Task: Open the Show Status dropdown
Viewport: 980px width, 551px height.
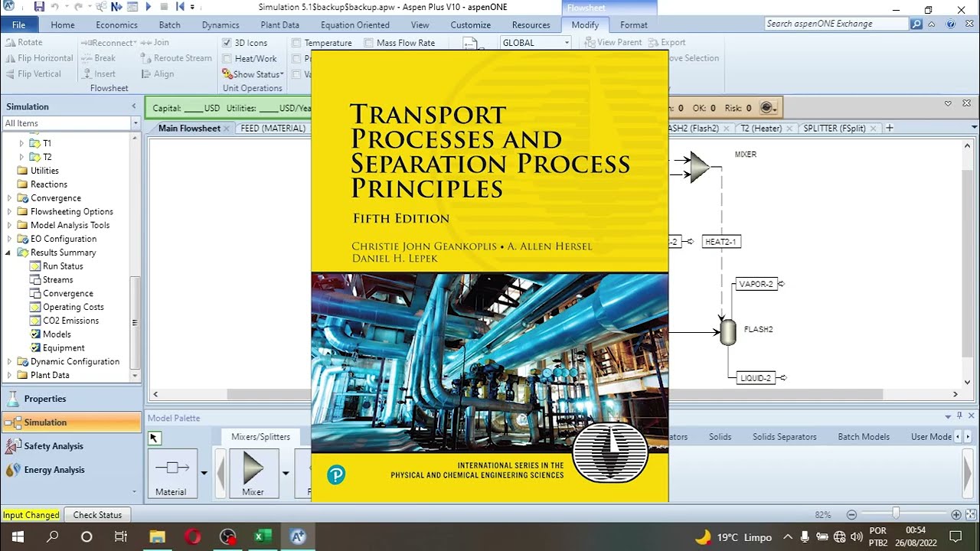Action: pos(253,74)
